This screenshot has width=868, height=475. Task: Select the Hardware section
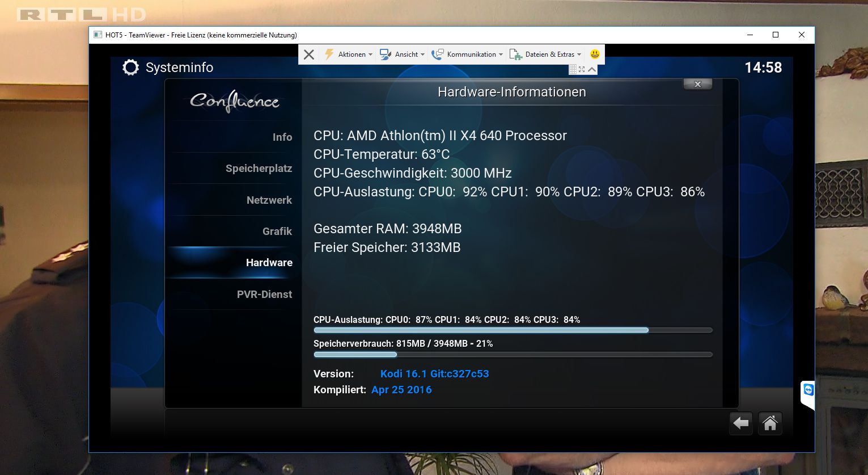click(234, 263)
